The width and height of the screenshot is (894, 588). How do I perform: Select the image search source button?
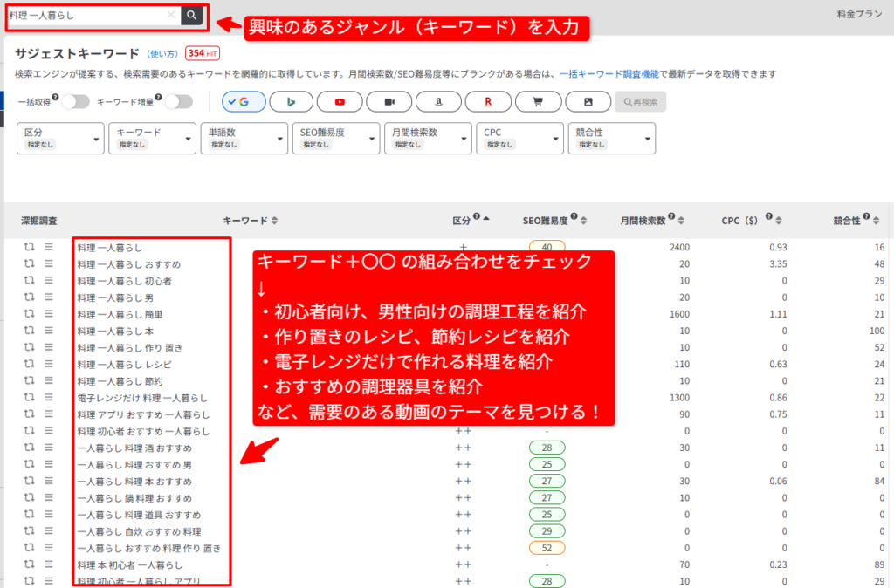click(x=588, y=102)
